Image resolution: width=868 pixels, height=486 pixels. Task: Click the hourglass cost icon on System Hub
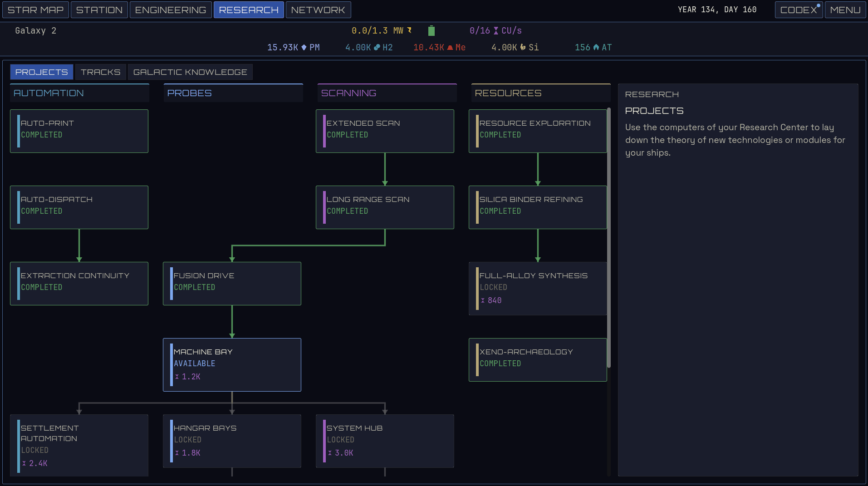pyautogui.click(x=330, y=453)
